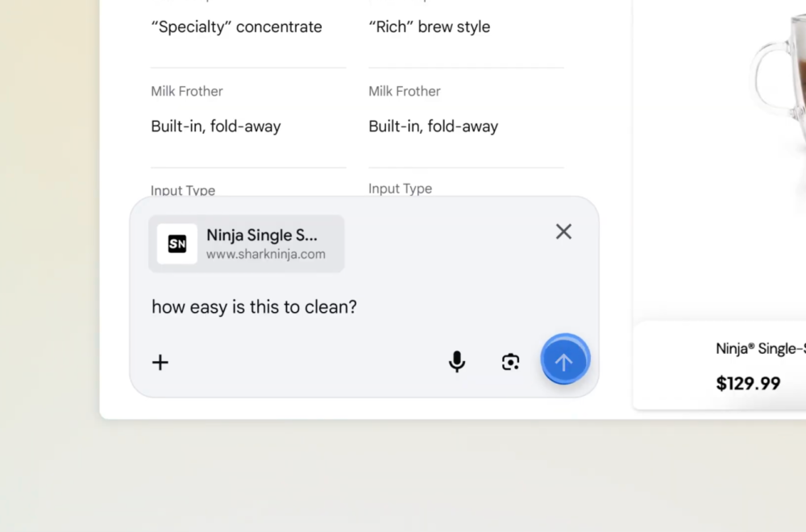Select the "Specialty" concentrate value
Image resolution: width=806 pixels, height=532 pixels.
pos(236,27)
